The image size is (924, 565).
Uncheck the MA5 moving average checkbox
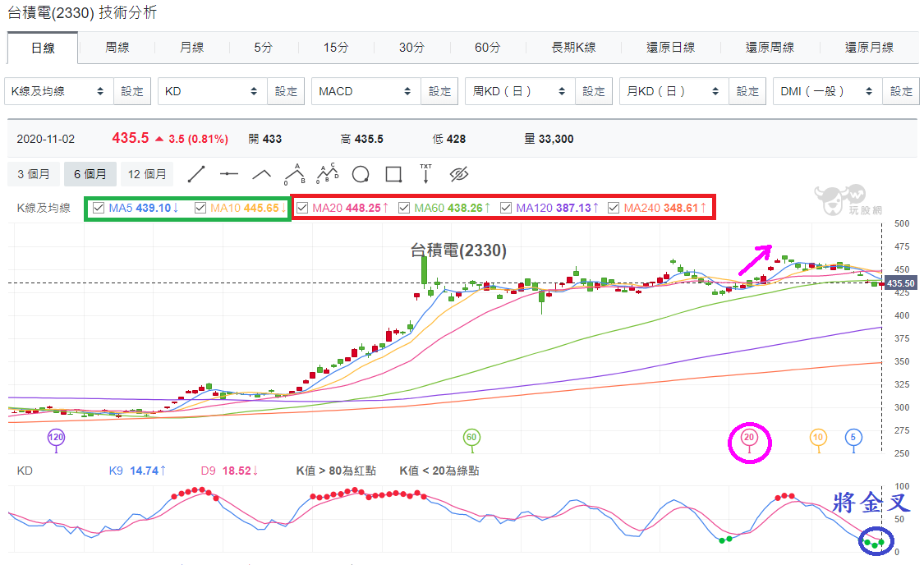click(99, 208)
